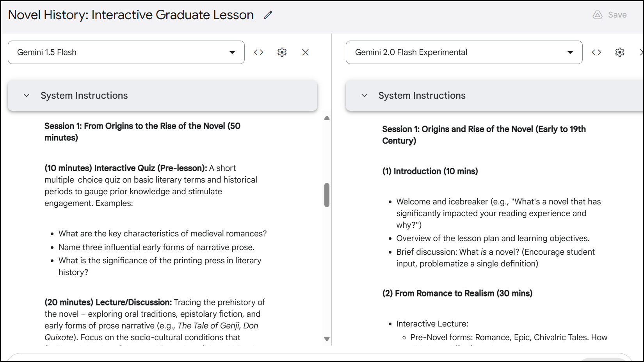644x362 pixels.
Task: Close the Gemini 1.5 Flash comparison panel
Action: pos(305,52)
